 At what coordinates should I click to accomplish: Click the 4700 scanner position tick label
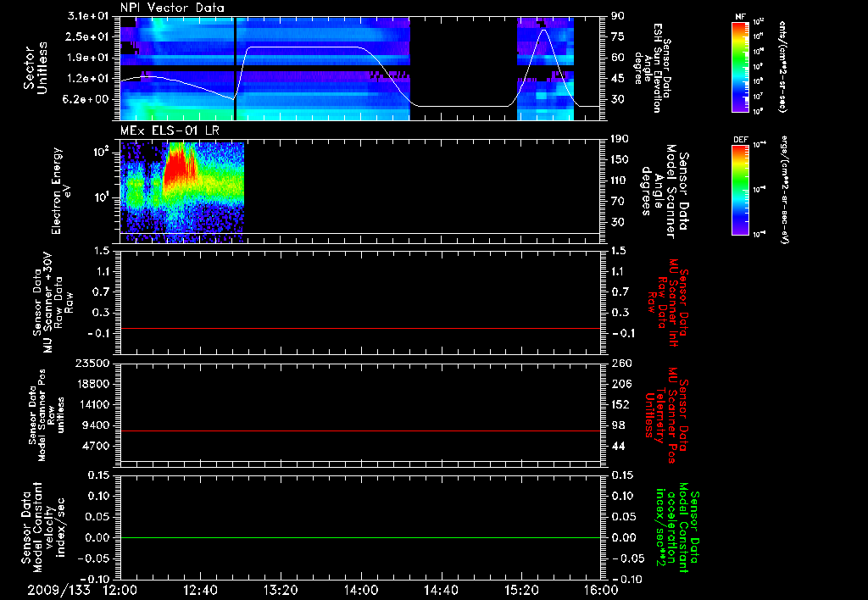[x=95, y=446]
